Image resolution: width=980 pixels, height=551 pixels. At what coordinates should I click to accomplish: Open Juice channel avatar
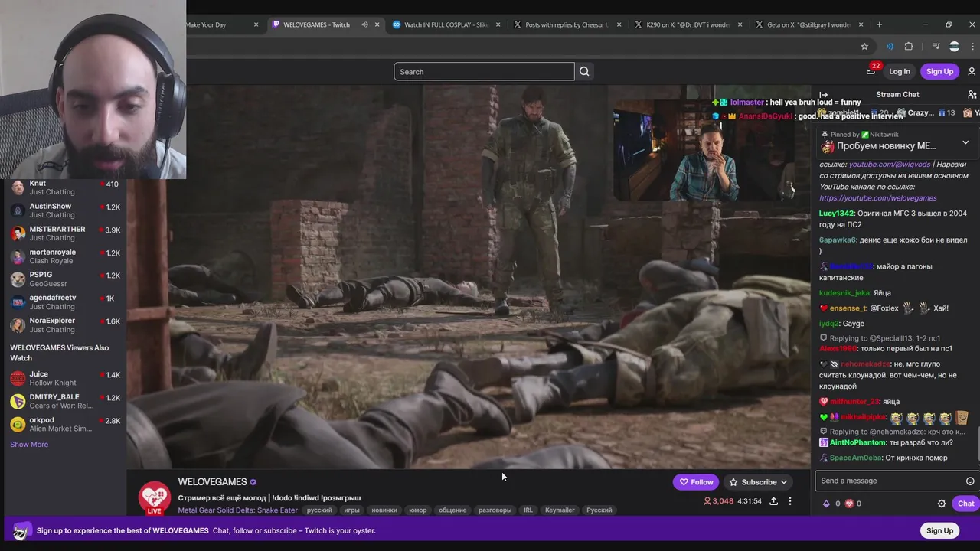point(18,378)
